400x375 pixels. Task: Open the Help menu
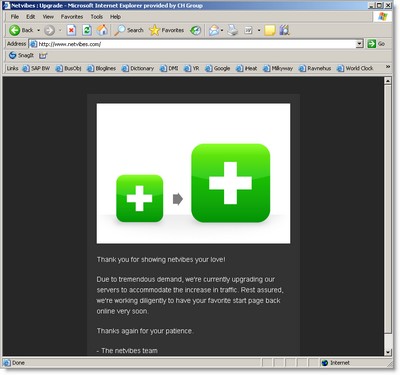click(115, 16)
